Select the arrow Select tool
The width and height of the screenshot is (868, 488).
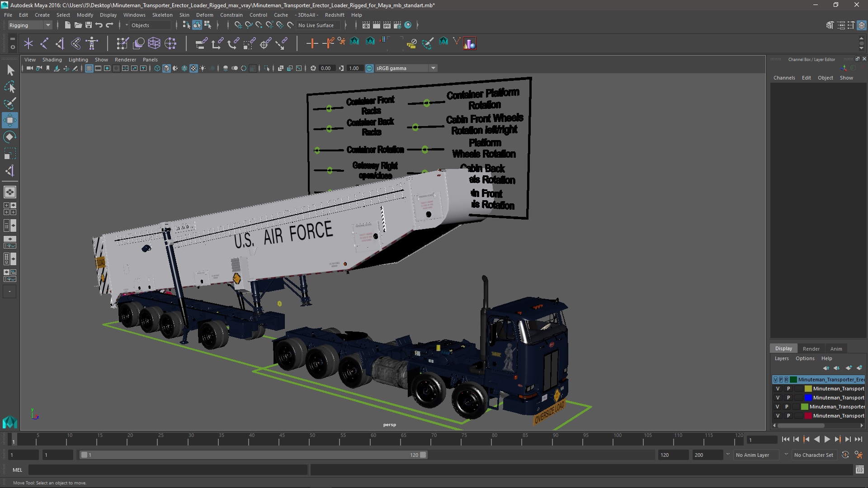[10, 70]
